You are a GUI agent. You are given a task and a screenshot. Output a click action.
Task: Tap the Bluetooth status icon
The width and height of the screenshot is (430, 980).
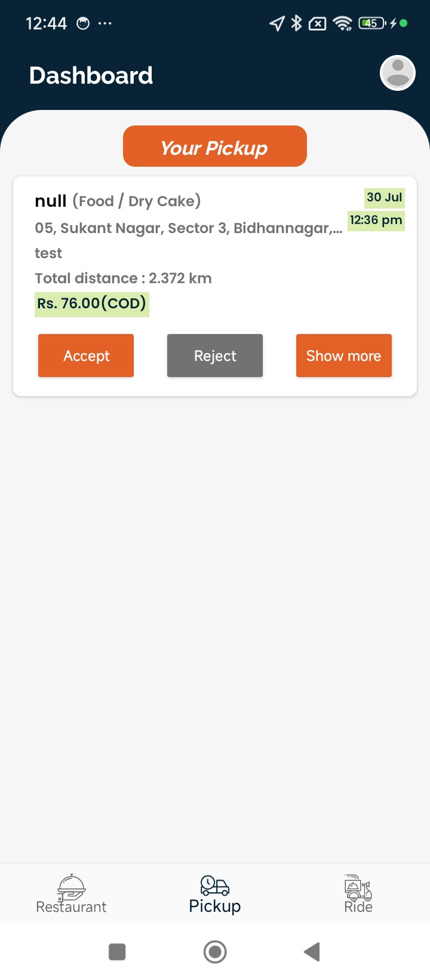pyautogui.click(x=297, y=23)
